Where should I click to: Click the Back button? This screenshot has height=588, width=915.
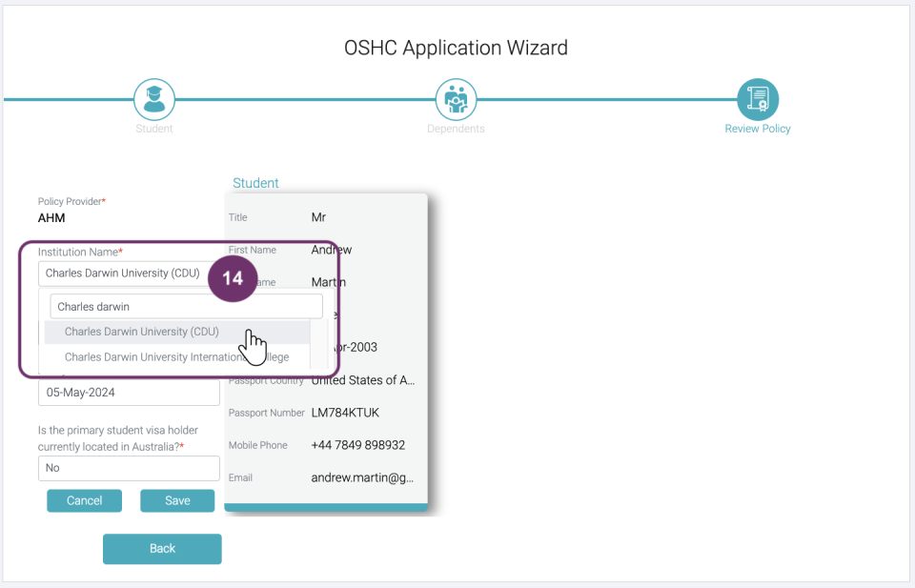pyautogui.click(x=162, y=548)
